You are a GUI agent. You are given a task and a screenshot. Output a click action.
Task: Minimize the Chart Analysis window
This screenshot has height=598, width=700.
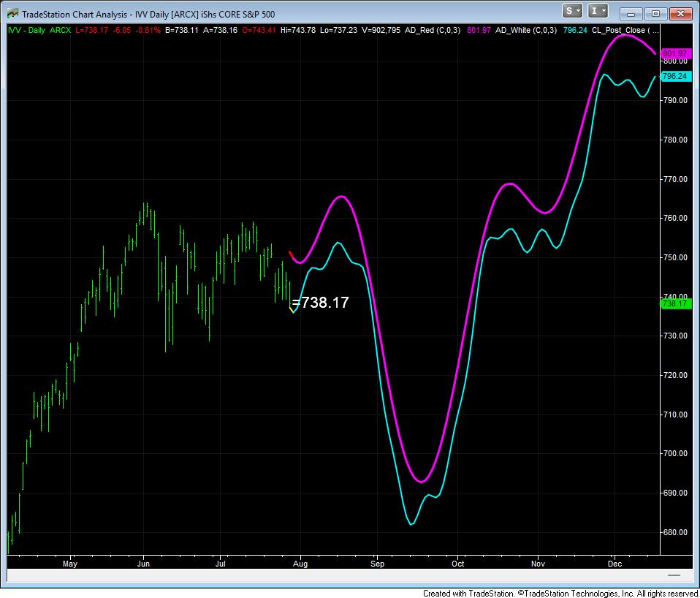(631, 14)
